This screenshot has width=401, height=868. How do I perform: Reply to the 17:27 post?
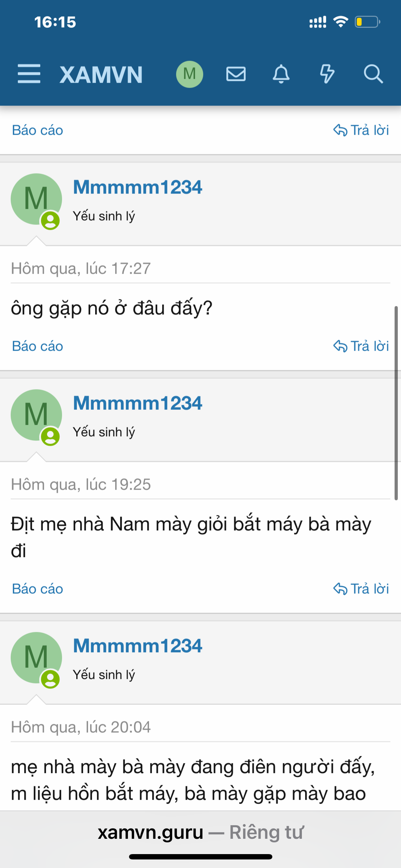361,346
